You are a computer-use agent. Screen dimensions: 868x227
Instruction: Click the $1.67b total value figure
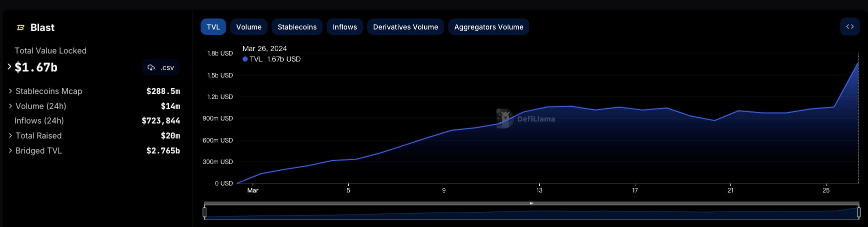[36, 67]
